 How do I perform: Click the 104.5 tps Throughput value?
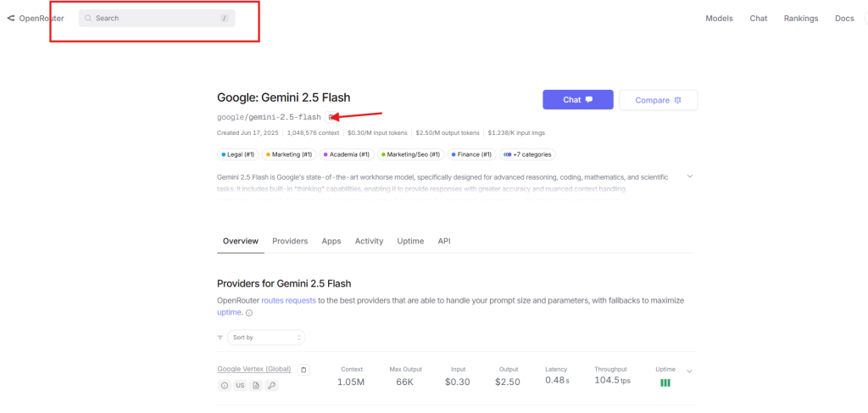[612, 380]
